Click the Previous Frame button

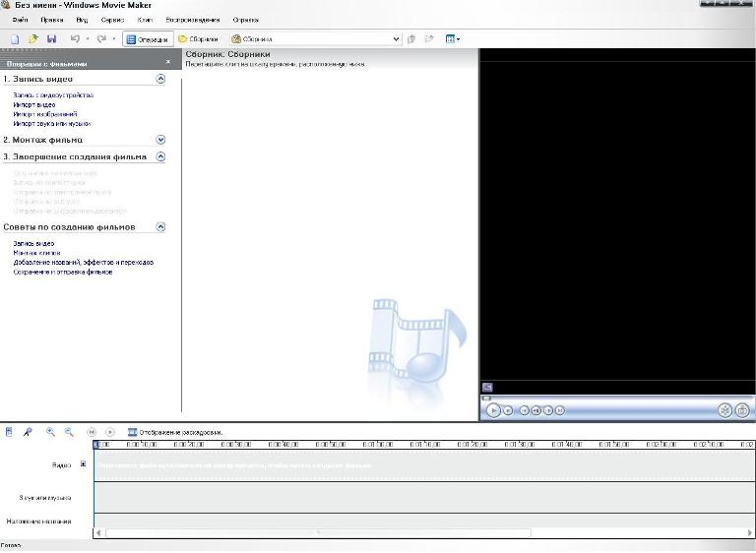point(535,410)
